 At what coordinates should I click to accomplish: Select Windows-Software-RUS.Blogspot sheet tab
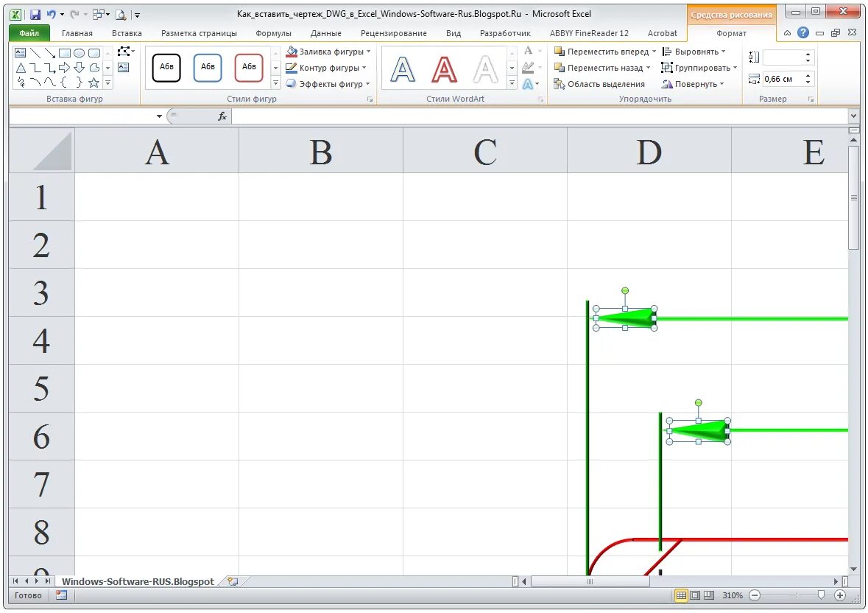138,581
